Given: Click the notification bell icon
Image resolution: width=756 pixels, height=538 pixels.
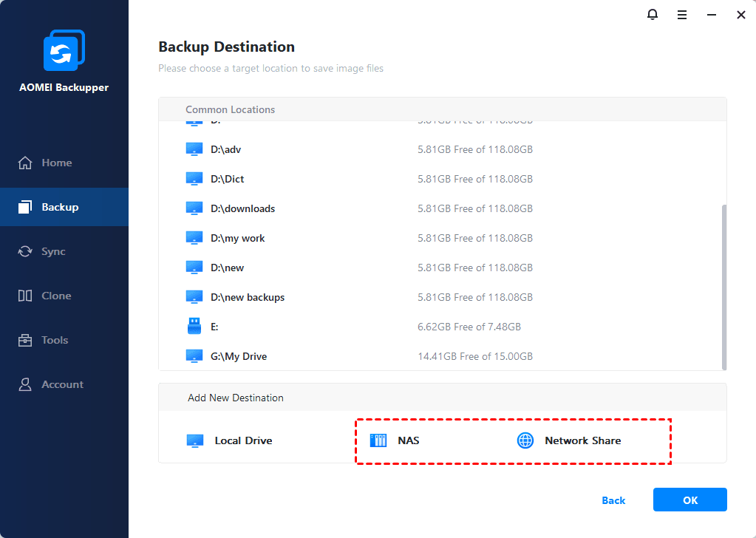Looking at the screenshot, I should [653, 15].
